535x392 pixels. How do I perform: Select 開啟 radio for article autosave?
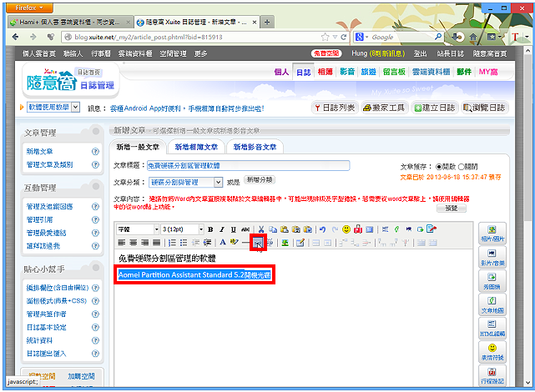click(x=439, y=167)
